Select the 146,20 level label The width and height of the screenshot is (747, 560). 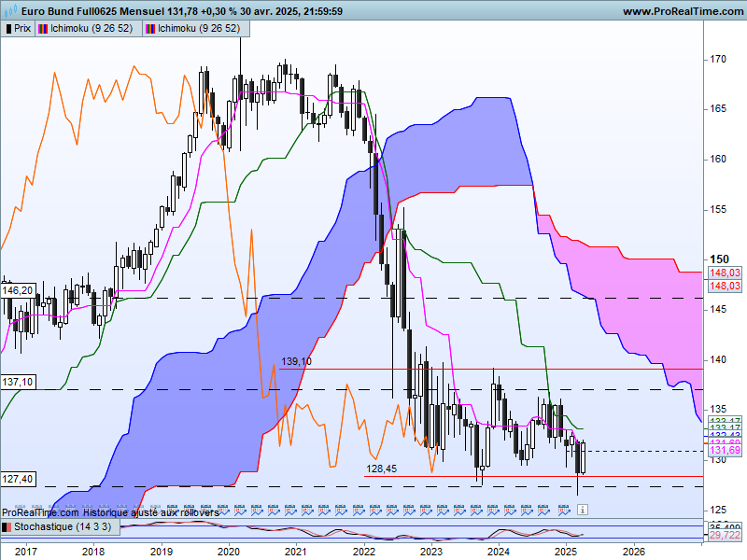click(x=18, y=290)
